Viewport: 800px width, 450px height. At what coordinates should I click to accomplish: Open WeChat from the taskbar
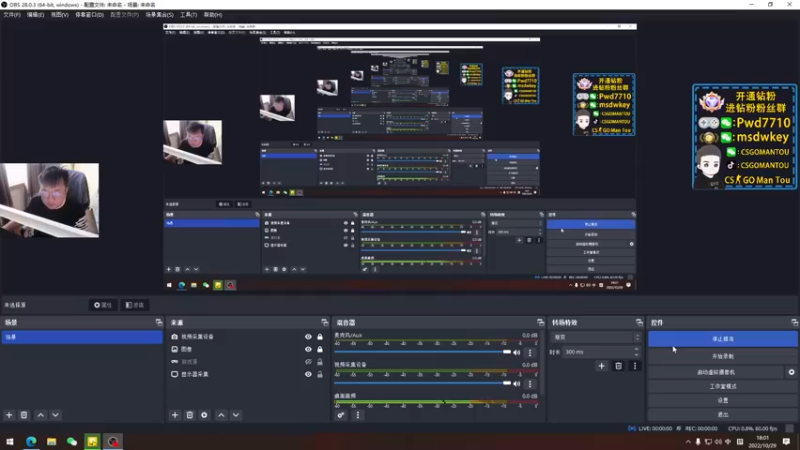click(x=72, y=441)
